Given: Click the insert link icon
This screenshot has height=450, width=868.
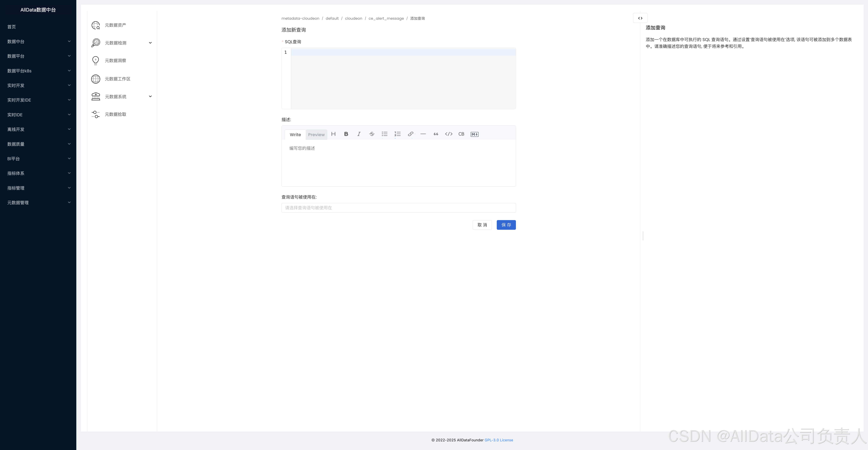Looking at the screenshot, I should 410,134.
